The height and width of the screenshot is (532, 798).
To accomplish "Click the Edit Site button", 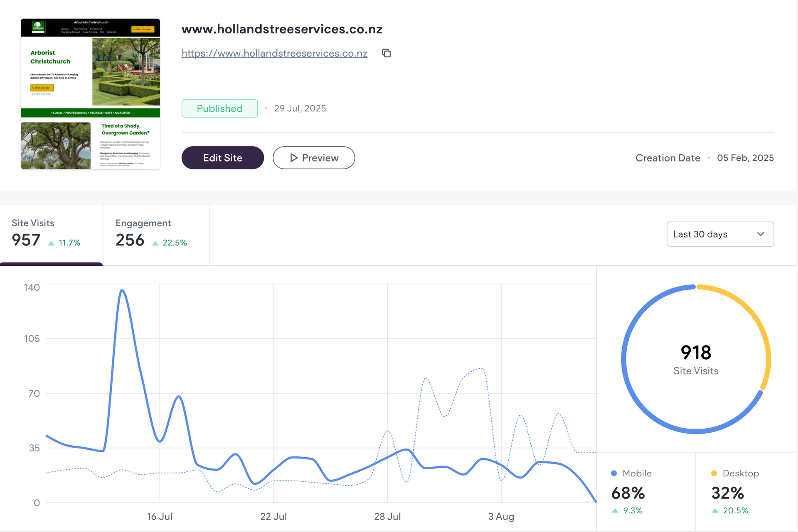I will click(x=222, y=158).
